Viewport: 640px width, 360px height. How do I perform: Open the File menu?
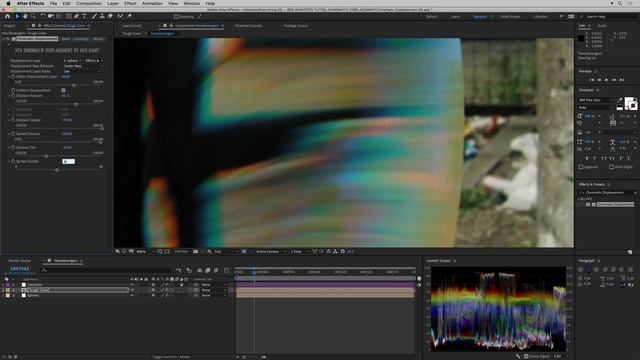[x=53, y=3]
